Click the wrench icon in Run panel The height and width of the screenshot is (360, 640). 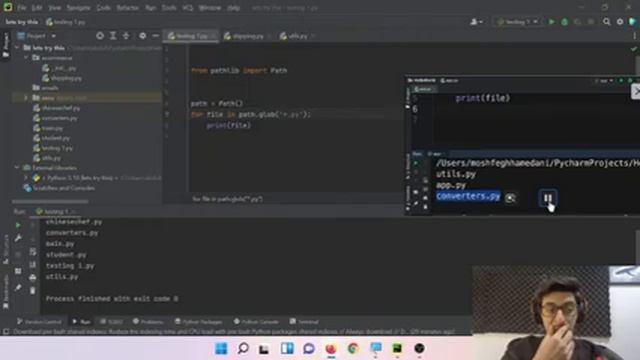[x=18, y=238]
